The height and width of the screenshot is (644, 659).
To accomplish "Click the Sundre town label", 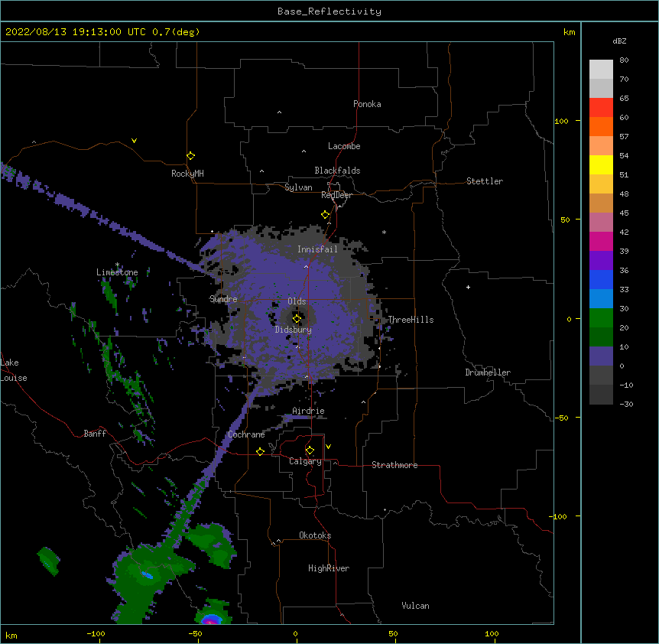I will tap(223, 299).
